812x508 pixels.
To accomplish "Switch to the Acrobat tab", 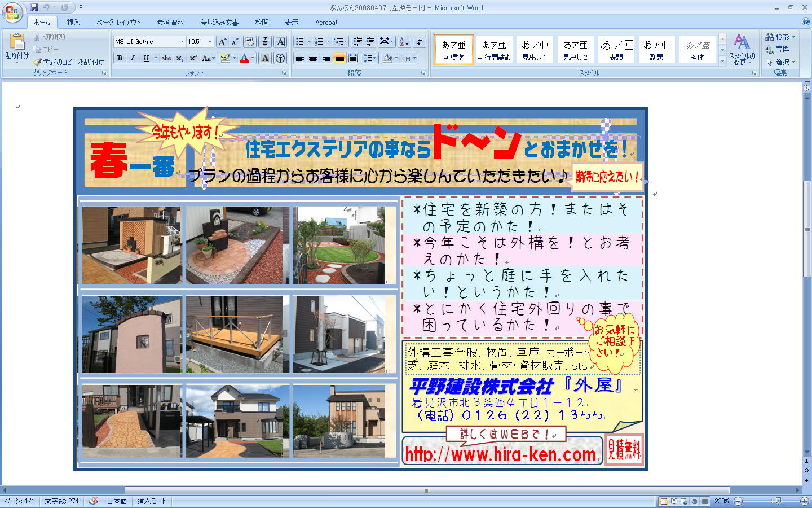I will click(x=326, y=23).
